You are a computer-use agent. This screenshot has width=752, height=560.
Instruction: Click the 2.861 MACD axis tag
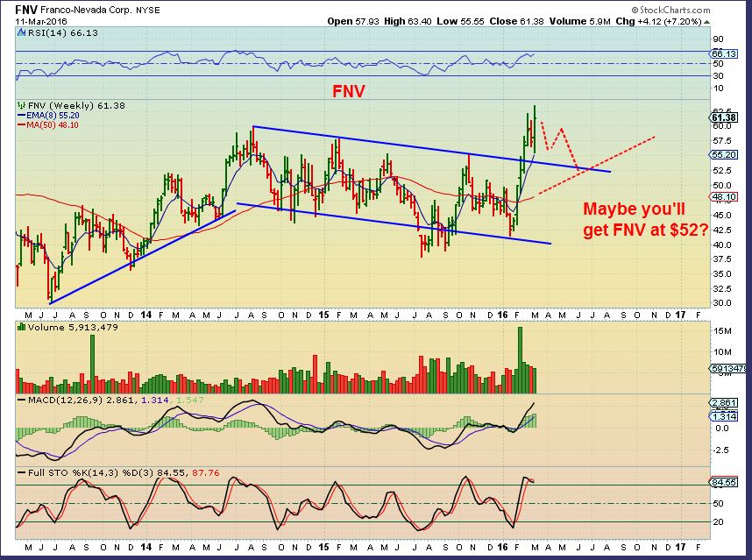pyautogui.click(x=723, y=403)
